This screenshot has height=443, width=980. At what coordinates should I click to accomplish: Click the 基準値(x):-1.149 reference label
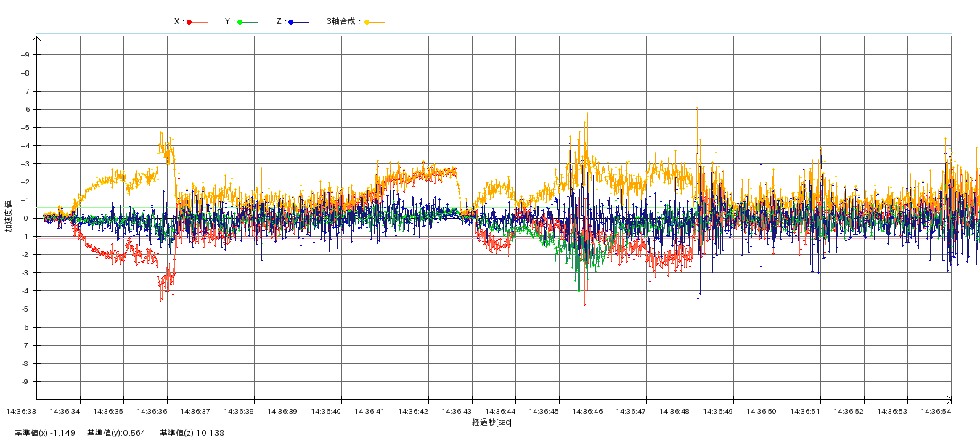coord(45,434)
